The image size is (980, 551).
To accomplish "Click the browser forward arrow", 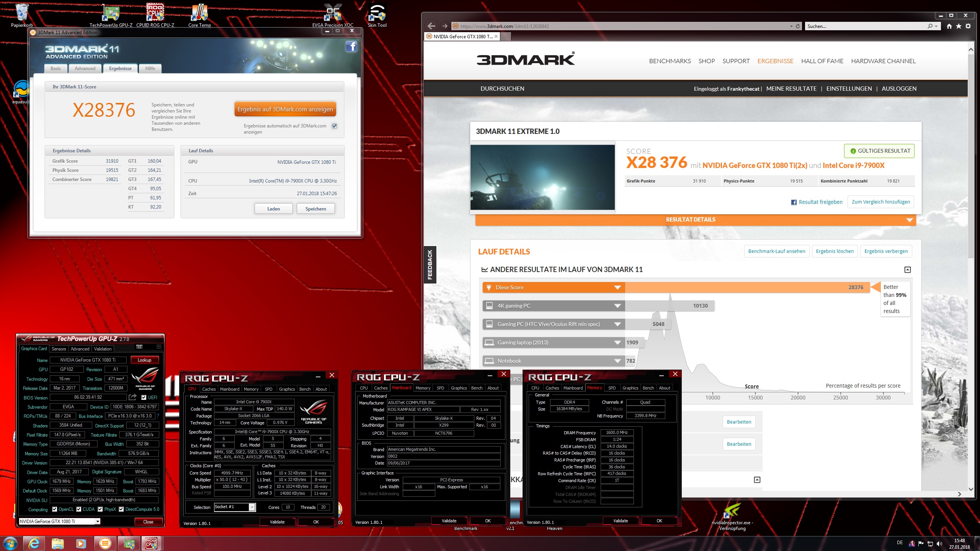I will point(444,26).
